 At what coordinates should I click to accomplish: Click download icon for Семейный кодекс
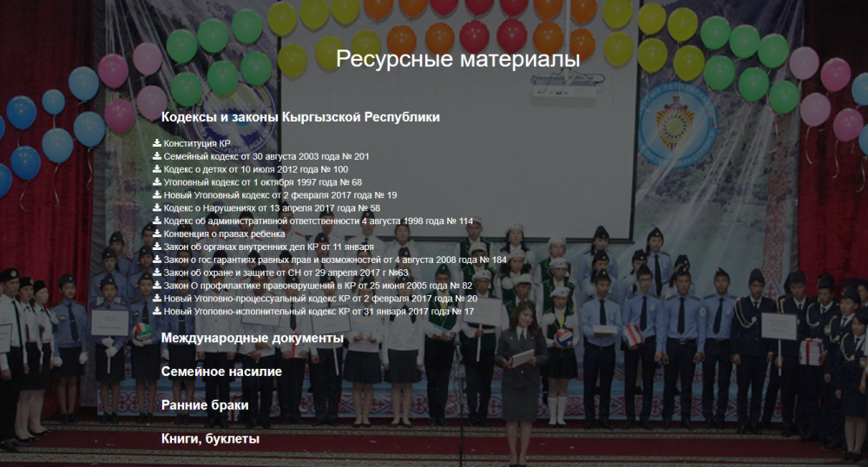click(x=157, y=156)
